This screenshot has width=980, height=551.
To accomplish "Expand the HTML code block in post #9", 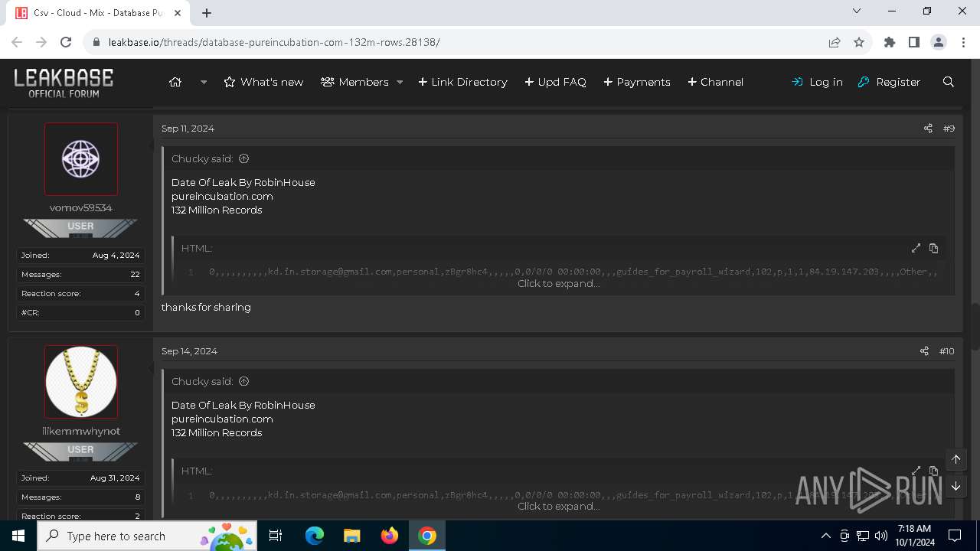I will [916, 248].
